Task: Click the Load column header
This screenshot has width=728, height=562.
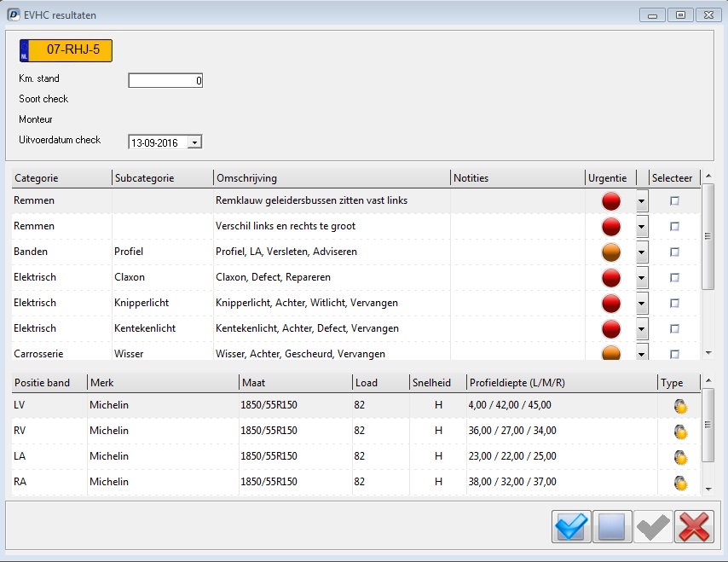Action: [381, 383]
